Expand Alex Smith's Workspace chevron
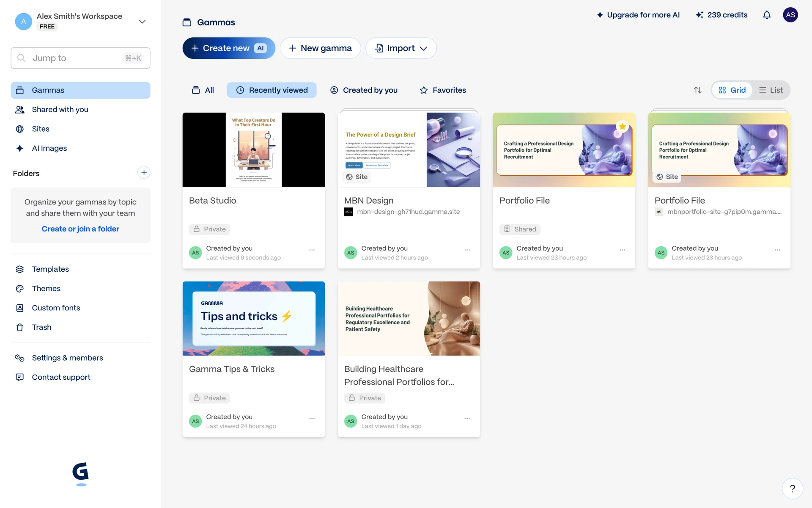 pos(142,22)
